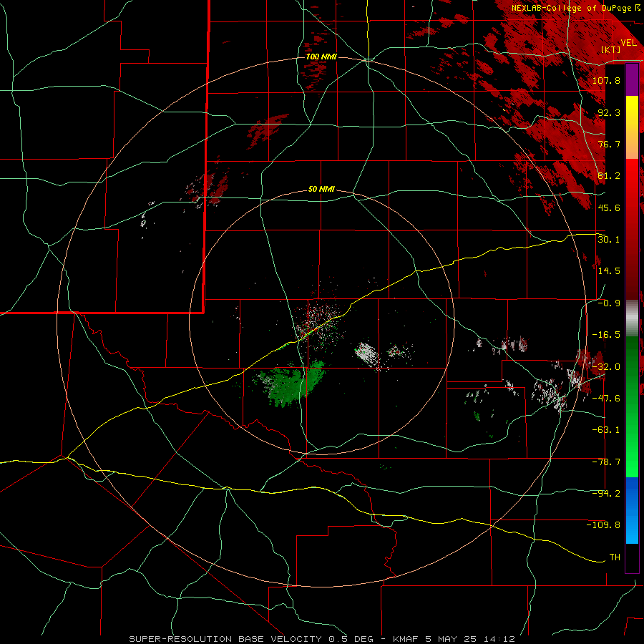This screenshot has height=644, width=644.
Task: Select the 45.6 velocity scale label
Action: [609, 208]
